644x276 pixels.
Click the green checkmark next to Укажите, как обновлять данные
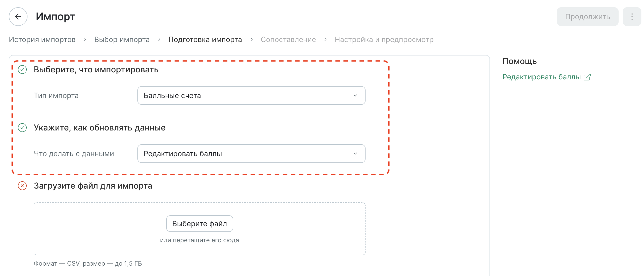pos(22,128)
